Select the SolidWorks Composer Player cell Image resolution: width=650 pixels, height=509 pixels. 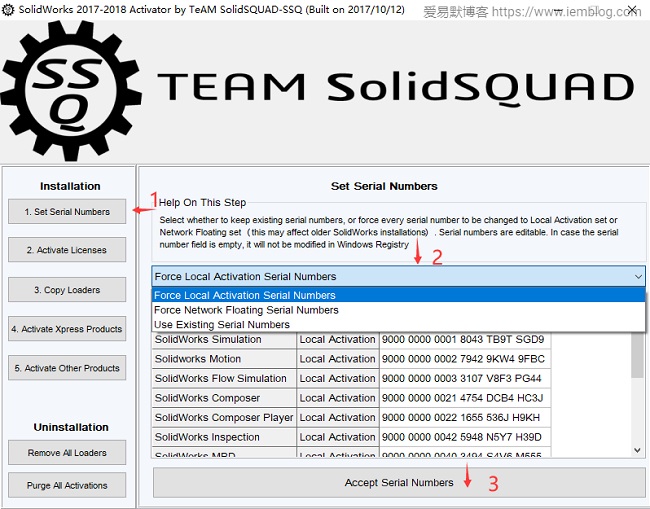[x=224, y=417]
